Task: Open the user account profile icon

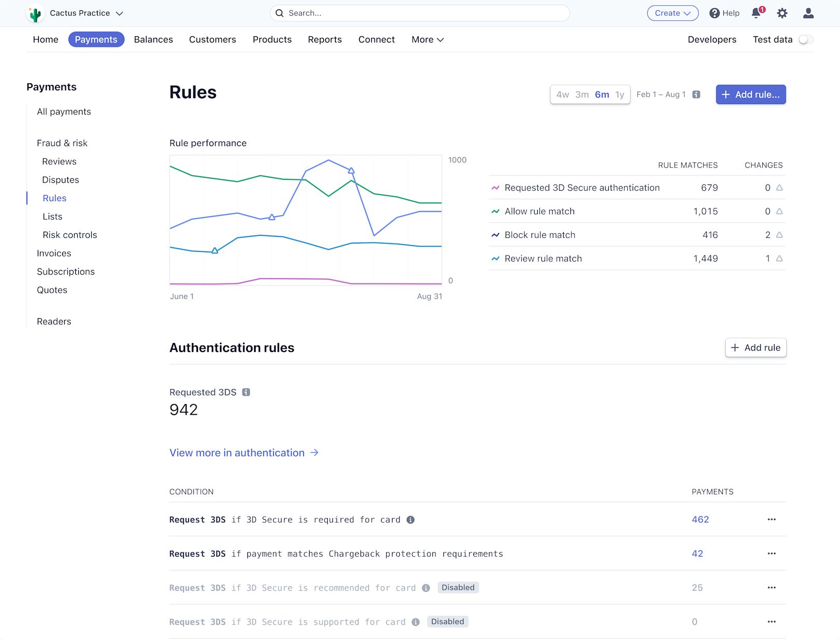Action: 808,13
